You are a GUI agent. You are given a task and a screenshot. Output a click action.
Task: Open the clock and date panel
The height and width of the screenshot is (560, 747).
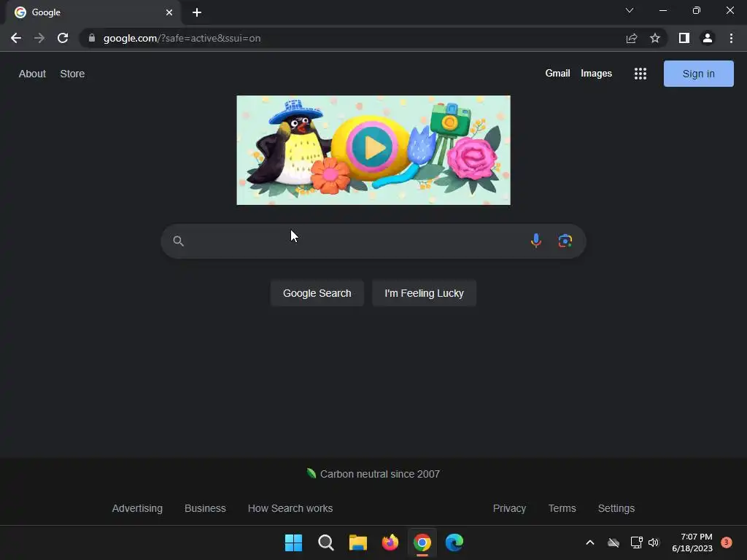point(692,542)
